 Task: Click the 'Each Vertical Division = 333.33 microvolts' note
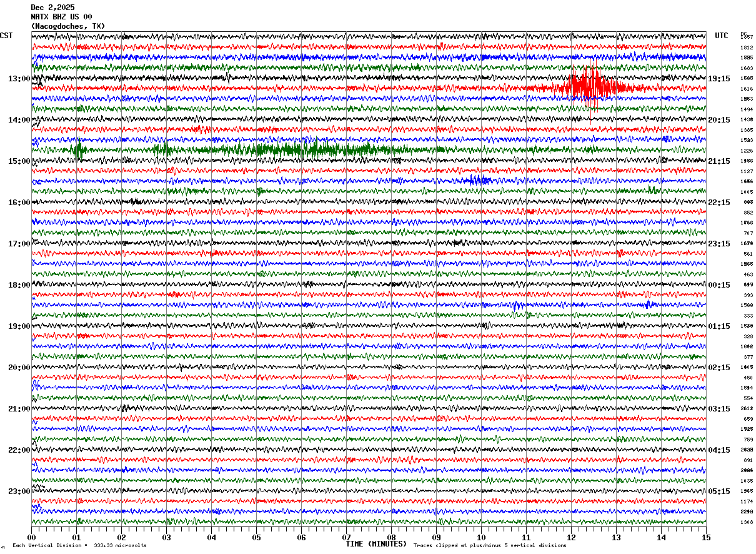pos(79,546)
